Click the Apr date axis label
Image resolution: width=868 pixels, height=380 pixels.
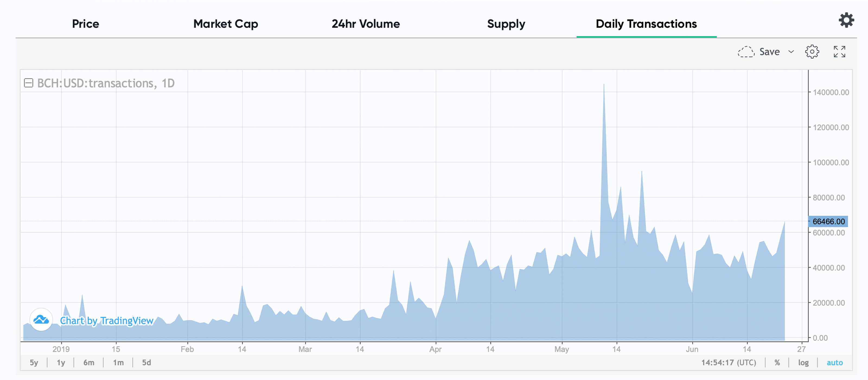435,349
